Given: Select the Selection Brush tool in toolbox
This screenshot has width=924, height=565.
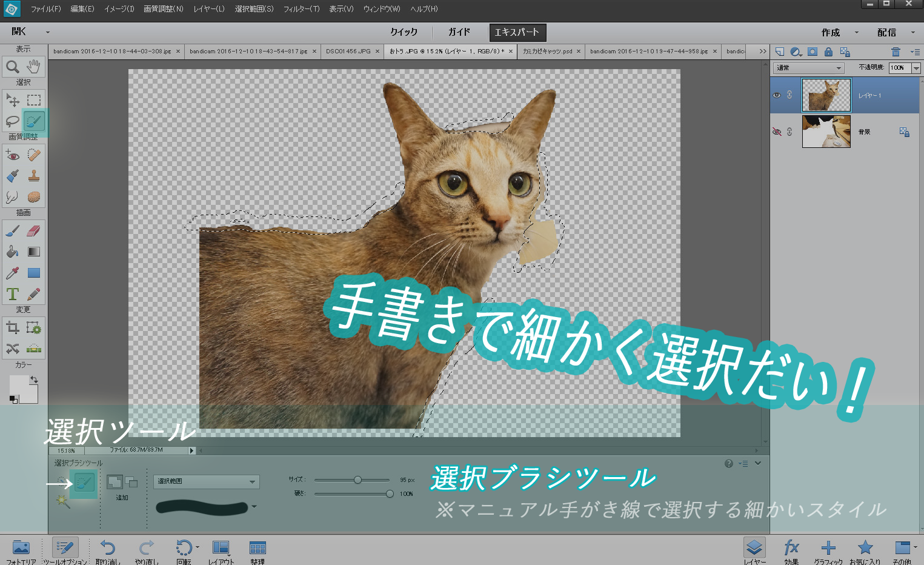Looking at the screenshot, I should pos(34,121).
